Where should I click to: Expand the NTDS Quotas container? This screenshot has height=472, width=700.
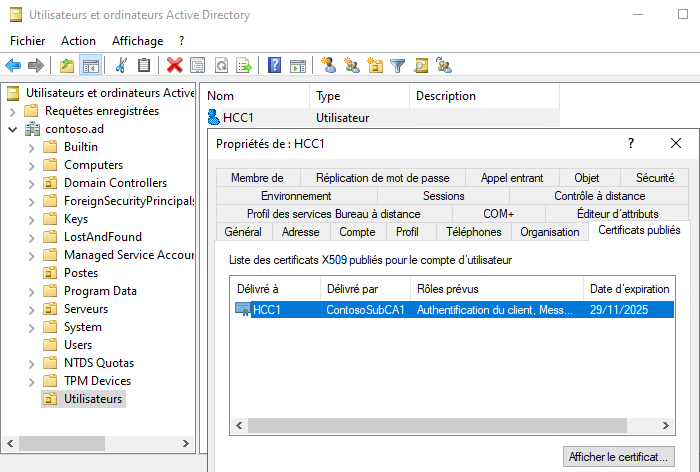point(31,363)
